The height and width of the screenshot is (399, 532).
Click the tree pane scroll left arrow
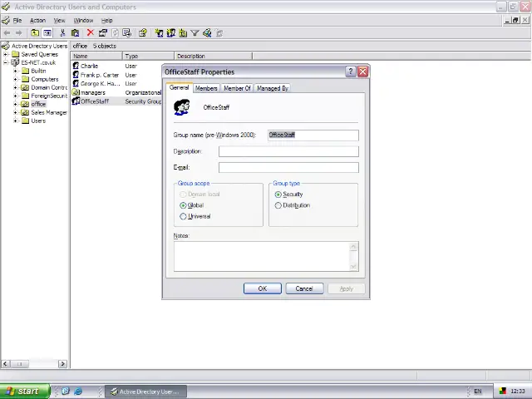(5, 364)
